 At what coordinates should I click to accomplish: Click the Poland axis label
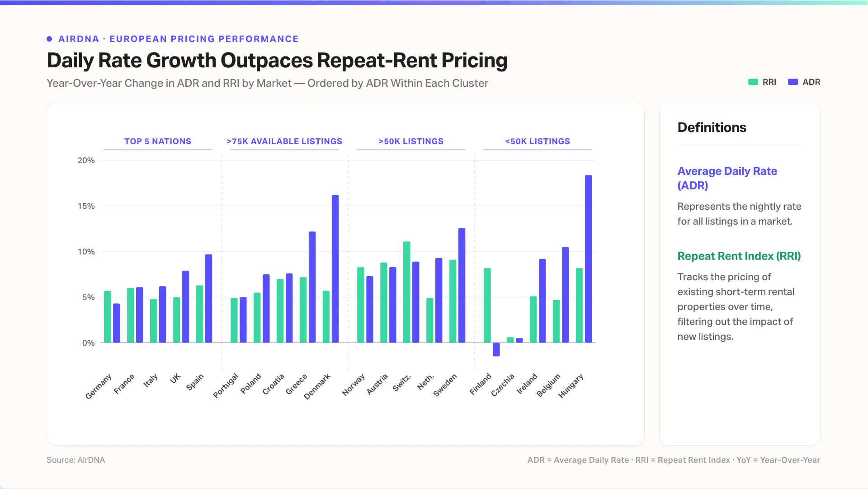251,384
